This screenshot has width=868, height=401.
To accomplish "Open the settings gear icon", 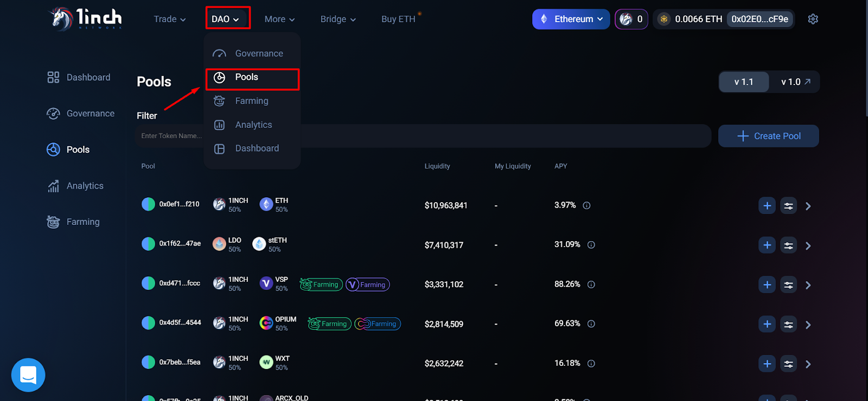I will click(813, 19).
